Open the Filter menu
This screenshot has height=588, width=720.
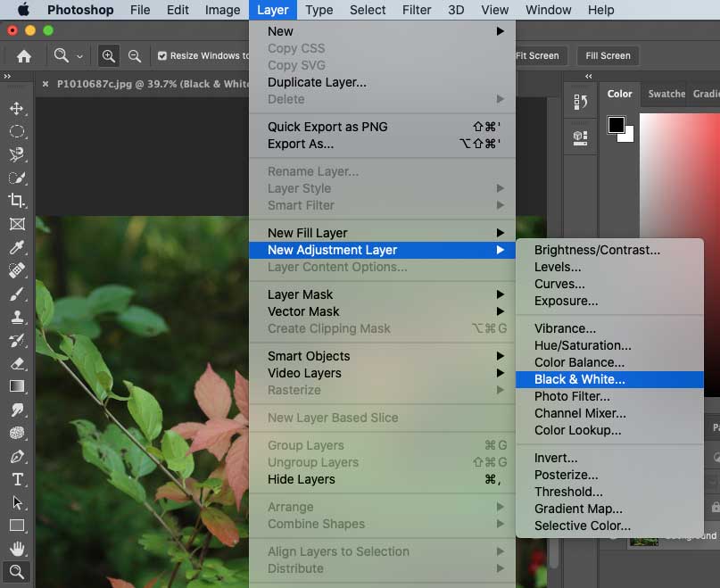417,10
